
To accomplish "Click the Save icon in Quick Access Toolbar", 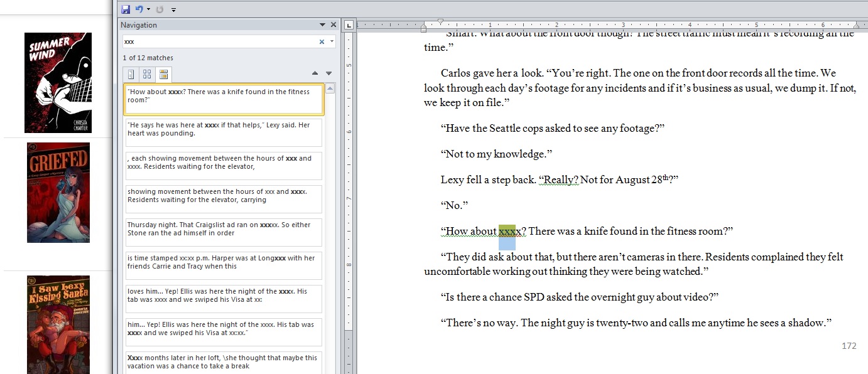I will [126, 9].
